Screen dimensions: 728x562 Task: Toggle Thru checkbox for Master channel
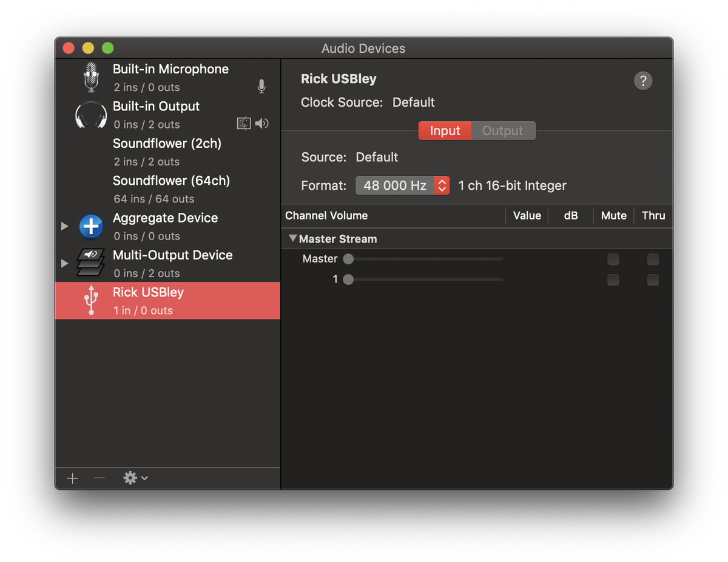coord(653,259)
